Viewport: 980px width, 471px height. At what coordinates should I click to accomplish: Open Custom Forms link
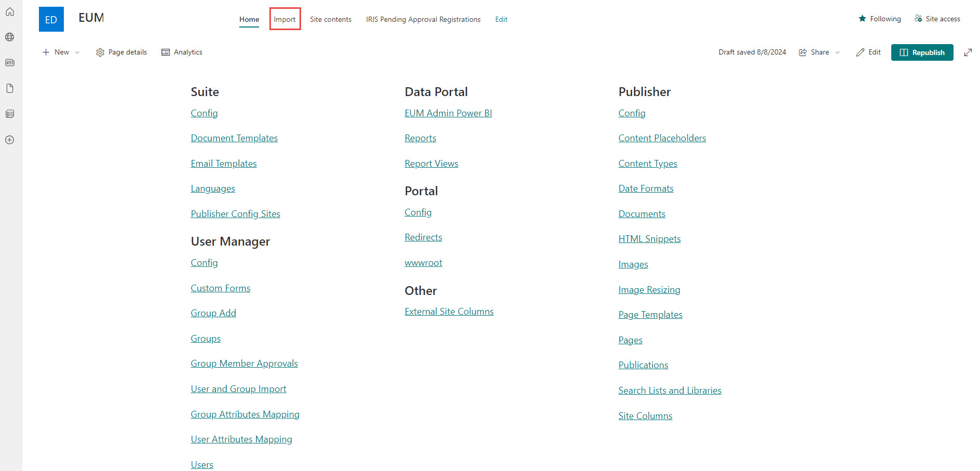(x=221, y=288)
